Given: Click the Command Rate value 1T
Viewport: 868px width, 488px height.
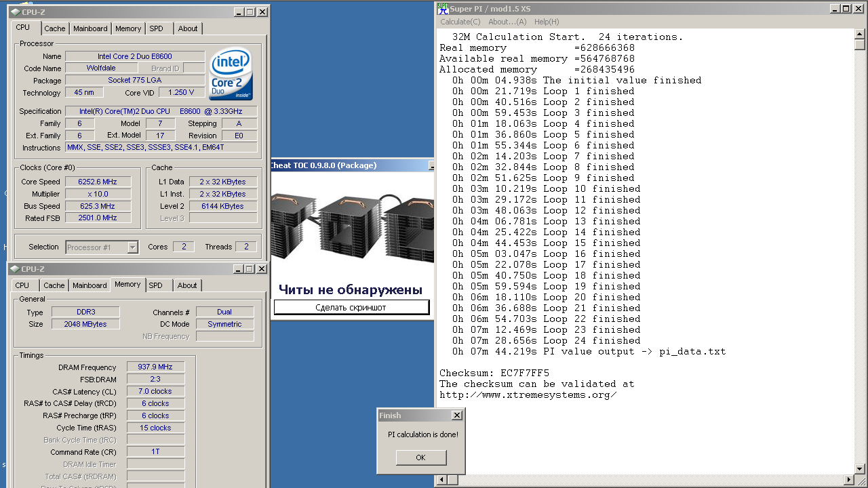Looking at the screenshot, I should pyautogui.click(x=155, y=452).
